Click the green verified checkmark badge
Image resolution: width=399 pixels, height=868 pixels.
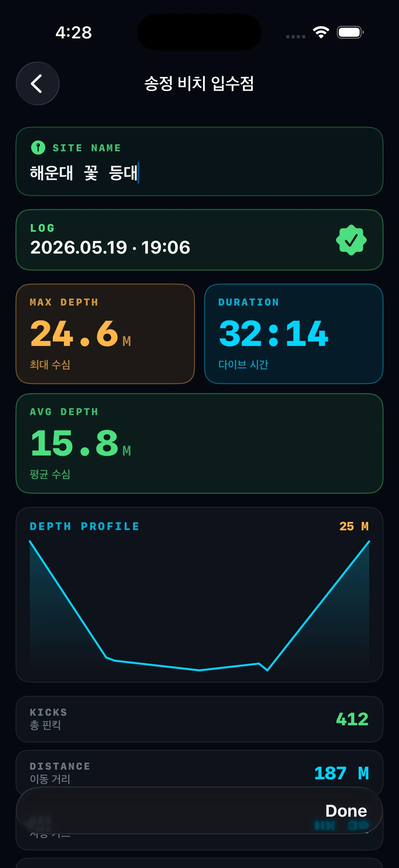tap(351, 240)
